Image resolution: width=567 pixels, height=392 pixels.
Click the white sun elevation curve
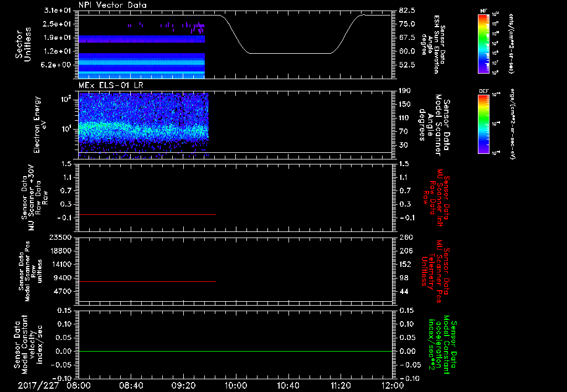tap(289, 53)
